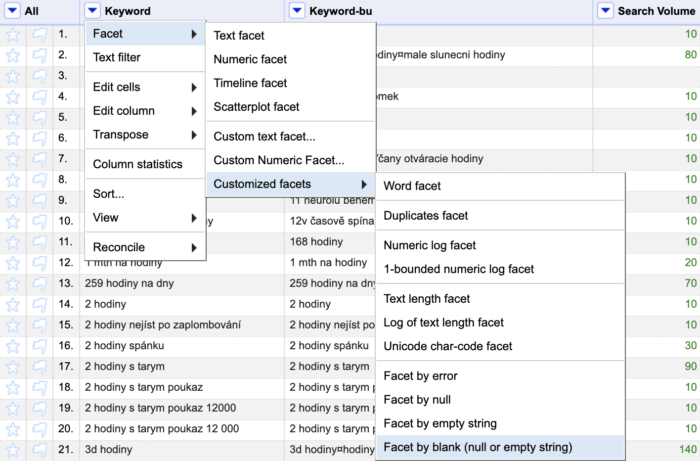
Task: Choose 1-bounded numeric log facet
Action: pyautogui.click(x=500, y=269)
